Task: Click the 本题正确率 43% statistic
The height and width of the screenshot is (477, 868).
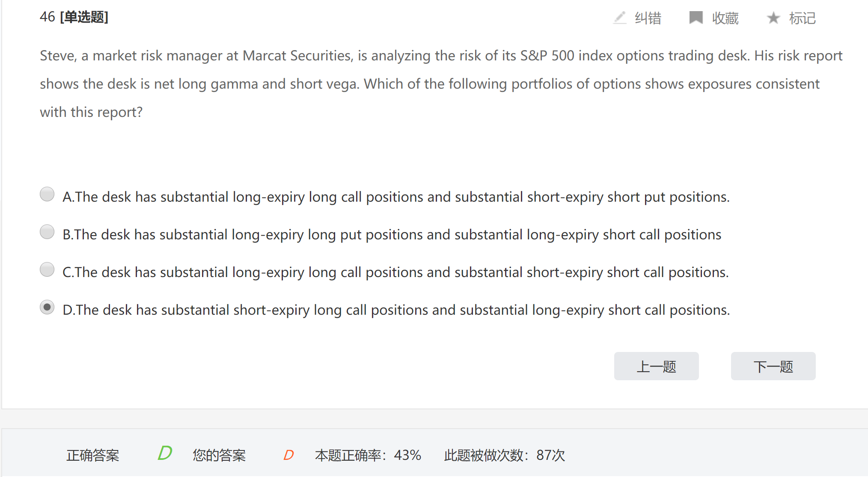Action: tap(368, 455)
